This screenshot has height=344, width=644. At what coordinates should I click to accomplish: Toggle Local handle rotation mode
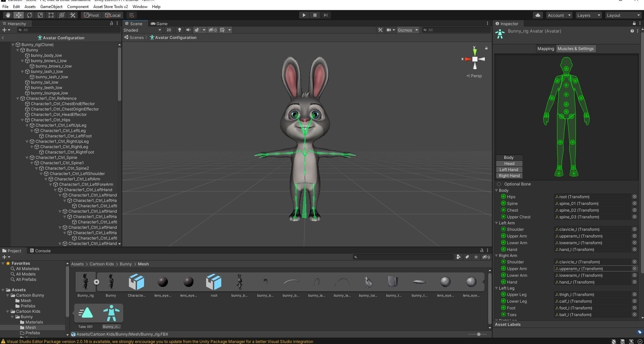point(113,15)
